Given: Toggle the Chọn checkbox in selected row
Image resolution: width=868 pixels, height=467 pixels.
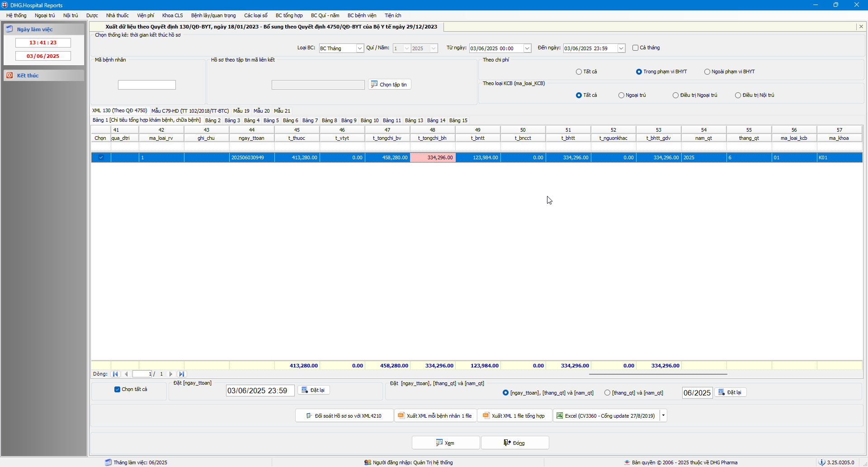Looking at the screenshot, I should (x=101, y=157).
